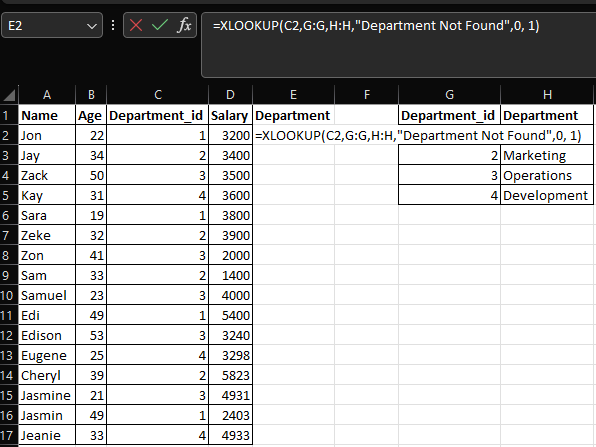This screenshot has height=447, width=596.
Task: Confirm the formula with the checkmark icon
Action: pyautogui.click(x=160, y=25)
